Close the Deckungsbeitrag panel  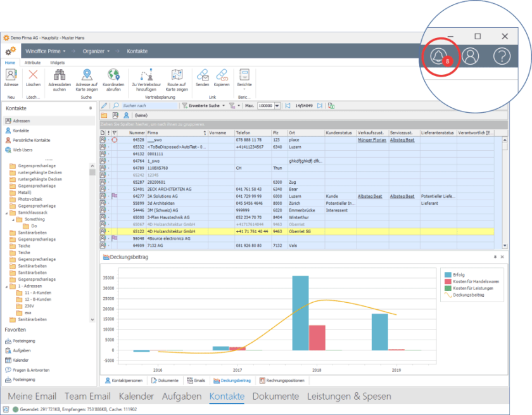[502, 257]
